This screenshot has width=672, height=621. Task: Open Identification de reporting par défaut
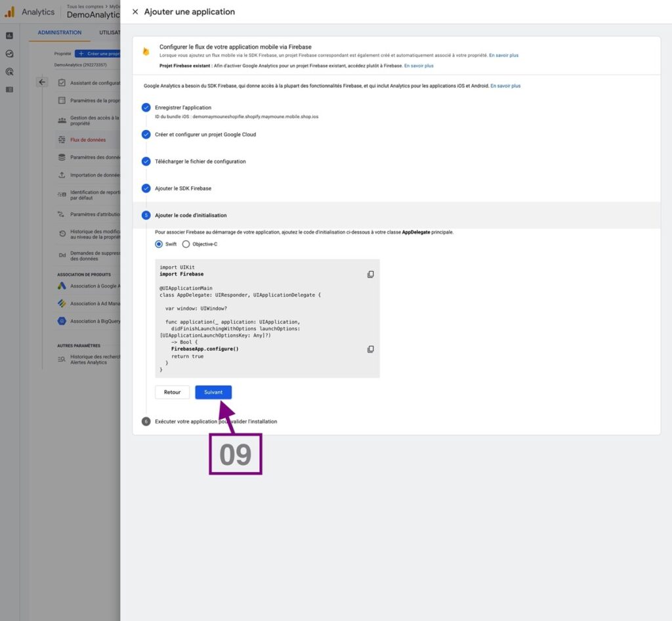point(89,195)
